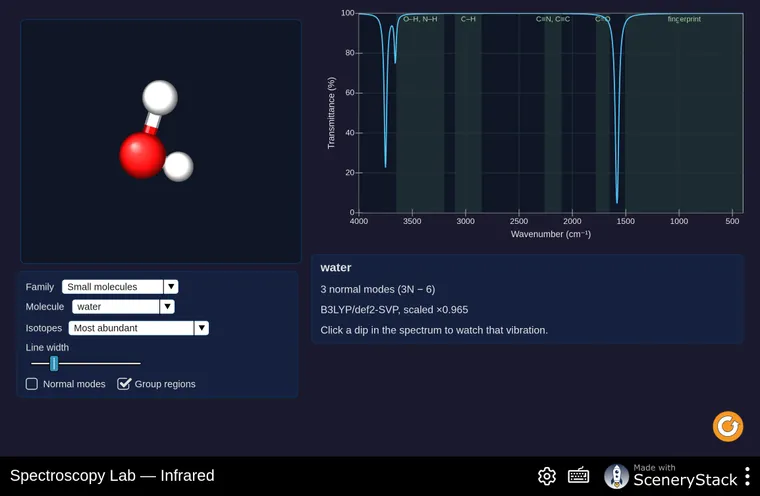This screenshot has width=760, height=496.
Task: Click the Line width label
Action: 47,348
